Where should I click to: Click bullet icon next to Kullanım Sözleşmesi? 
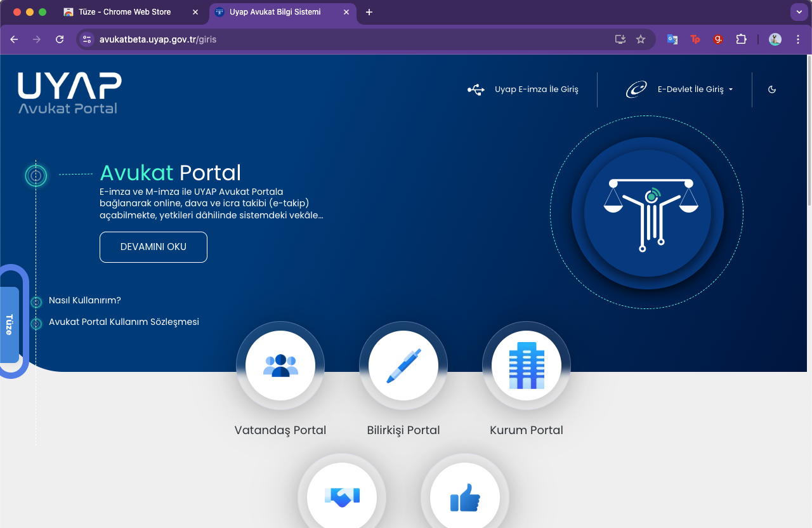pos(36,324)
